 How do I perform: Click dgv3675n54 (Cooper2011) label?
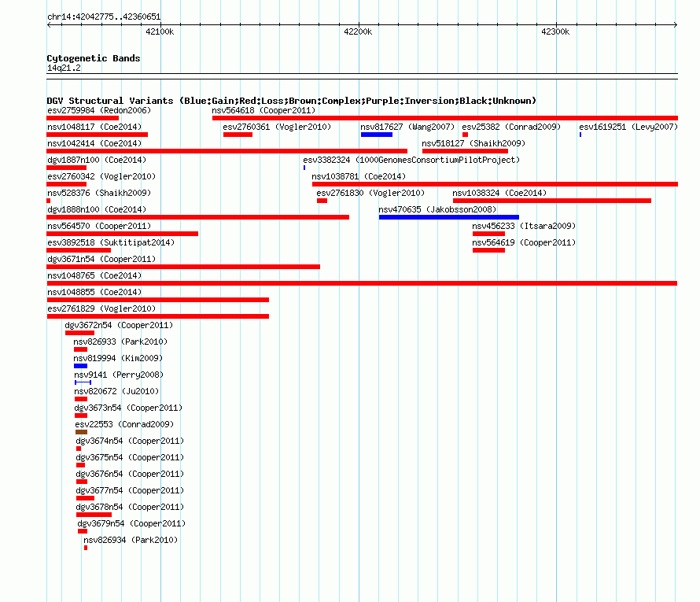tap(130, 457)
